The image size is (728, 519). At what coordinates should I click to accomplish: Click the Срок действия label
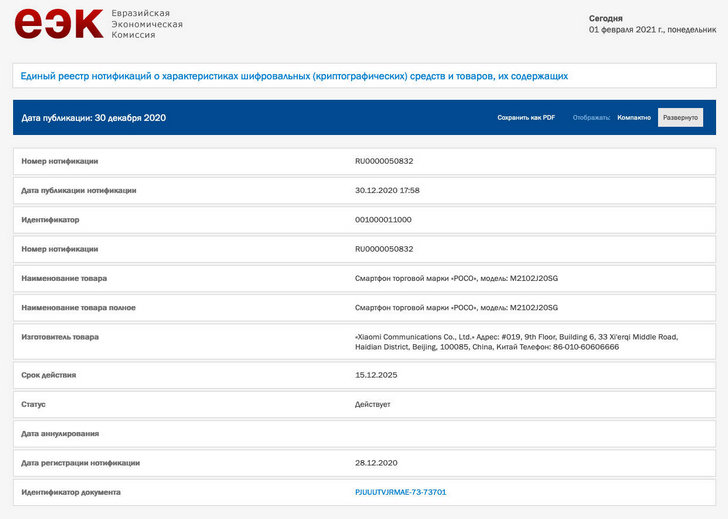(x=48, y=375)
